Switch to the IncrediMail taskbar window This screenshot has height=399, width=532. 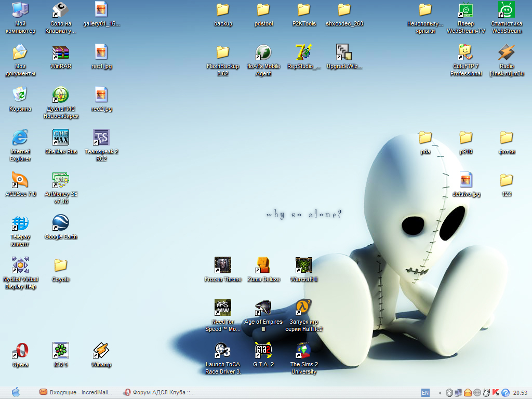(76, 392)
